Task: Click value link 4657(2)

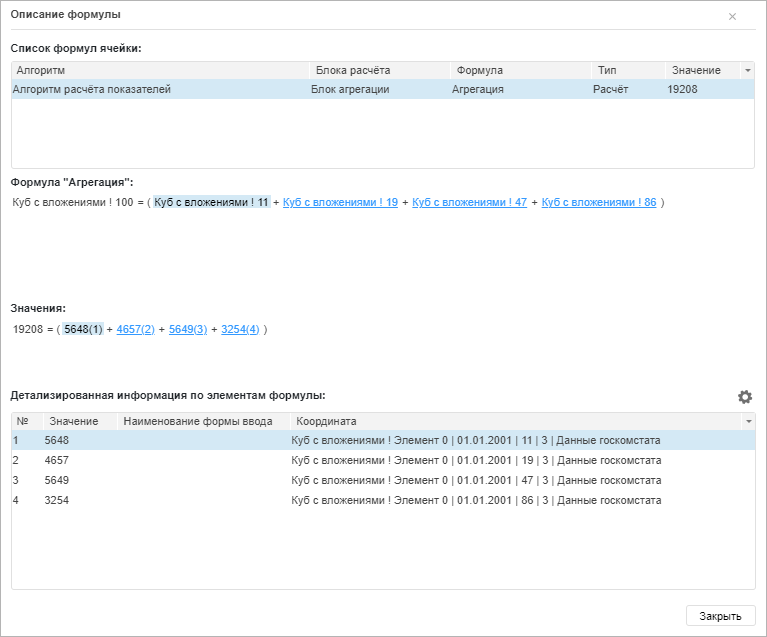Action: 135,329
